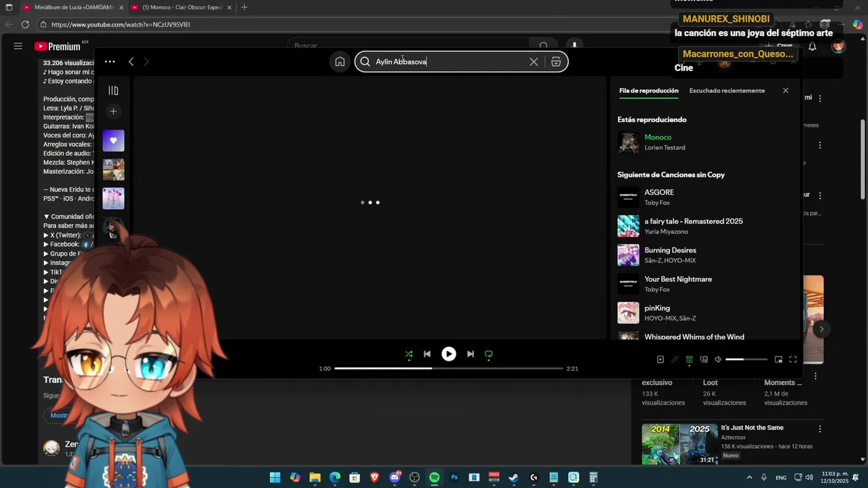Viewport: 868px width, 488px height.
Task: Advance the YouTube shelf next arrow
Action: (821, 329)
